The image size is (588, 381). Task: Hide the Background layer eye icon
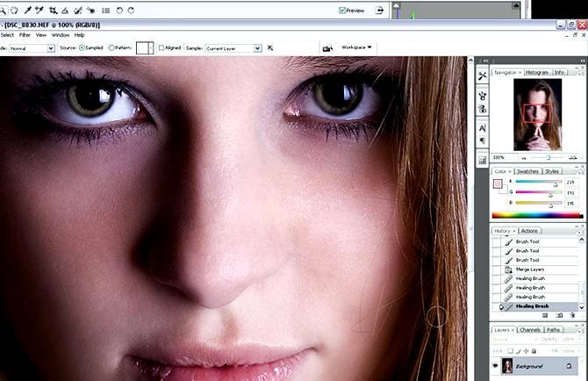[494, 365]
